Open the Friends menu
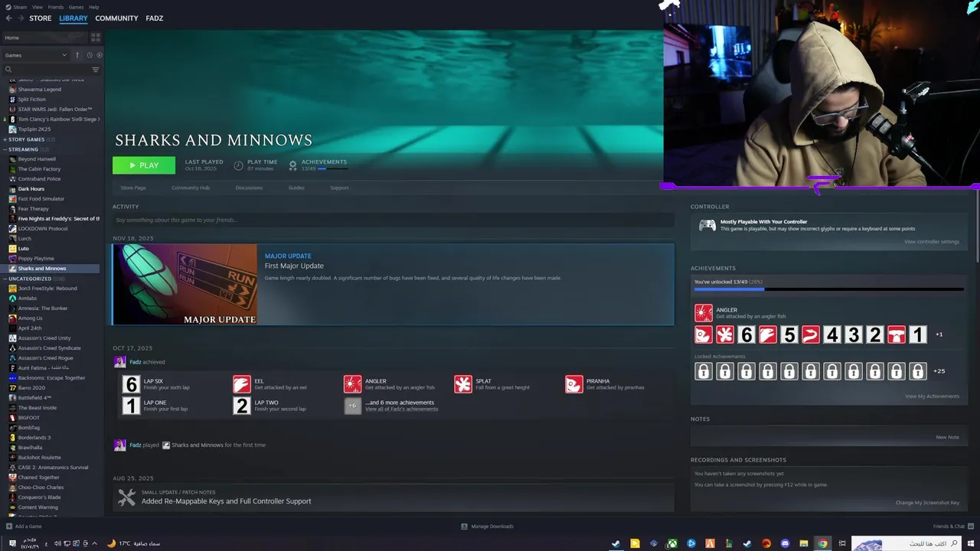Image resolution: width=980 pixels, height=551 pixels. coord(56,7)
